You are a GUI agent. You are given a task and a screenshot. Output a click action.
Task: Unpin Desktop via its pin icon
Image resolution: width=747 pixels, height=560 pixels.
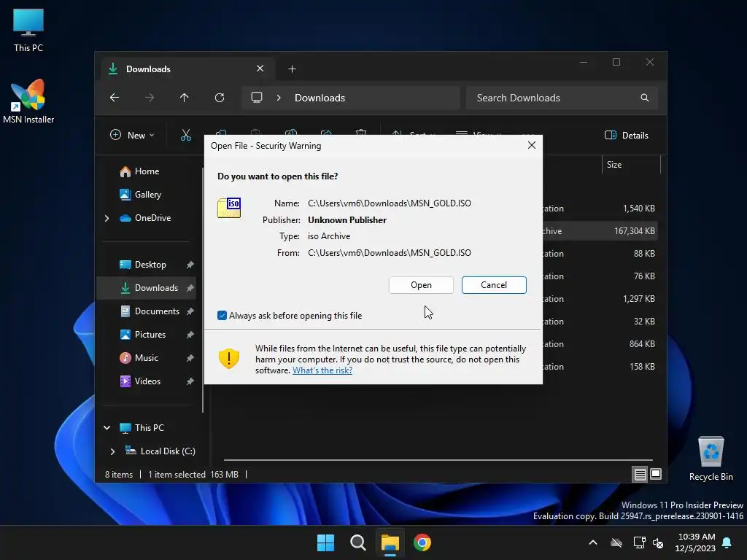tap(190, 265)
